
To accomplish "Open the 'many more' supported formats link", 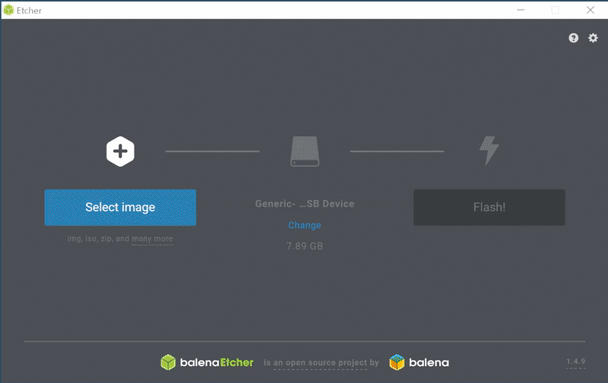I will point(152,239).
